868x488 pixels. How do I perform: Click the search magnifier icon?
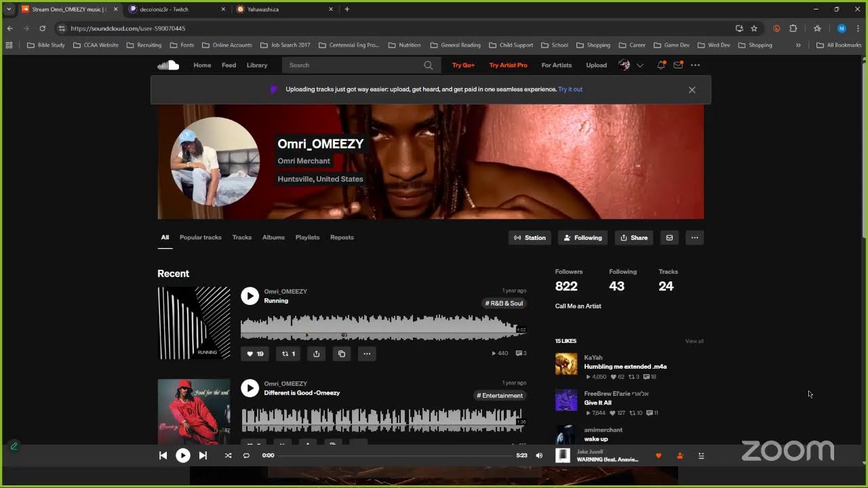pyautogui.click(x=428, y=65)
